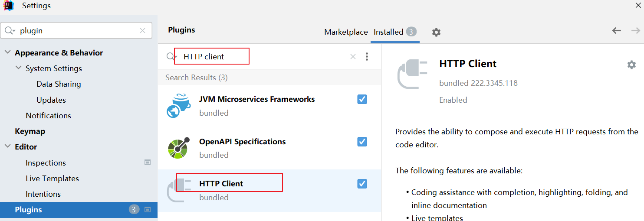Select the Plugins settings entry

[x=79, y=210]
